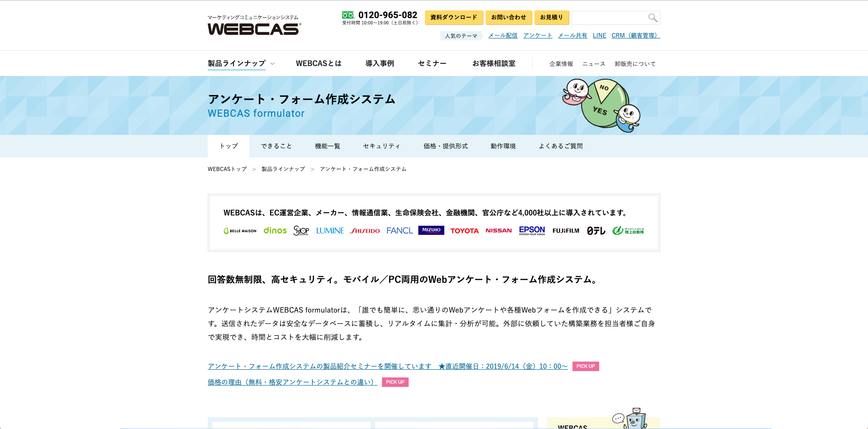
Task: Open the お客様相談室 menu item
Action: tap(494, 63)
